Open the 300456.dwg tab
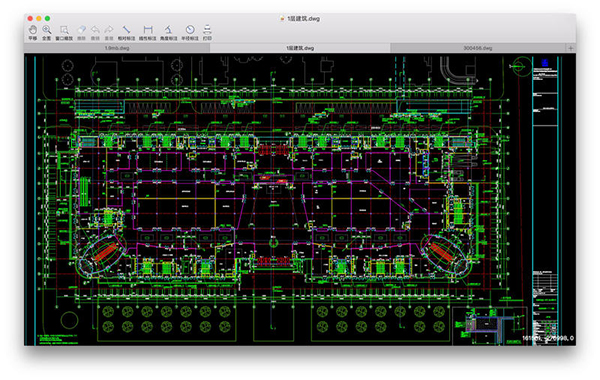This screenshot has width=600, height=380. point(478,48)
